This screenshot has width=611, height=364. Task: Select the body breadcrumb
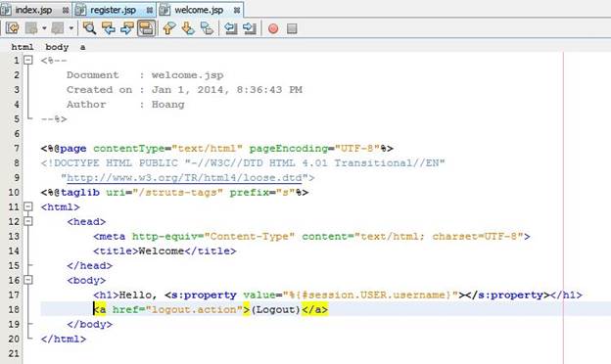[x=57, y=47]
